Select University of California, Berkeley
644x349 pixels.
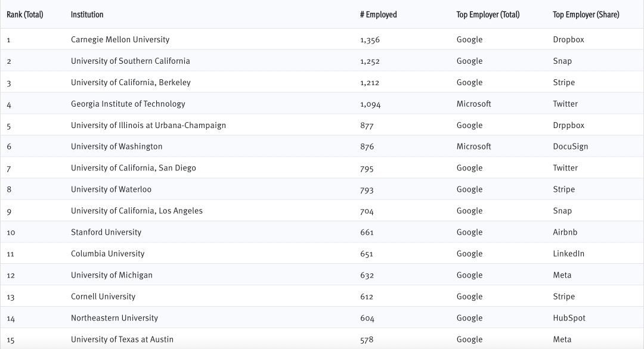point(131,82)
